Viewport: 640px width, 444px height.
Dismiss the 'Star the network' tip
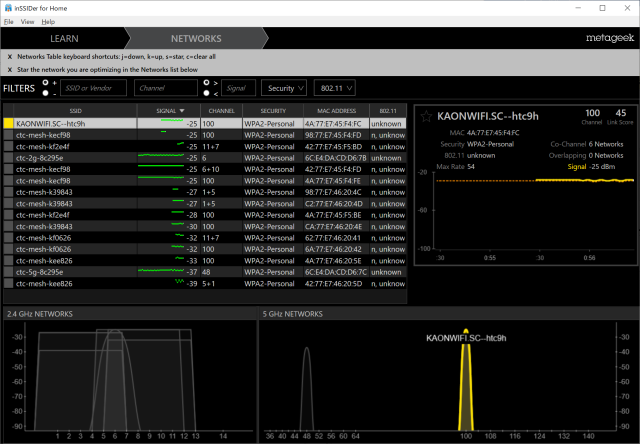[10, 70]
